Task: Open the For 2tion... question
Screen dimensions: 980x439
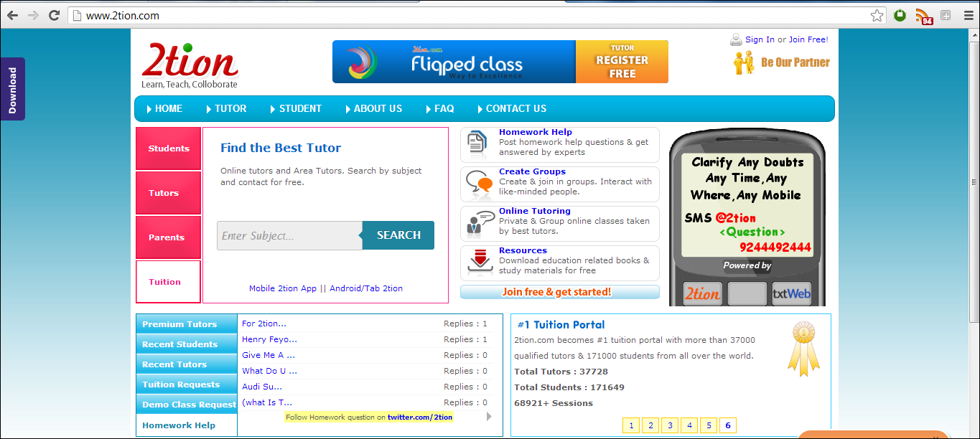Action: click(x=264, y=324)
